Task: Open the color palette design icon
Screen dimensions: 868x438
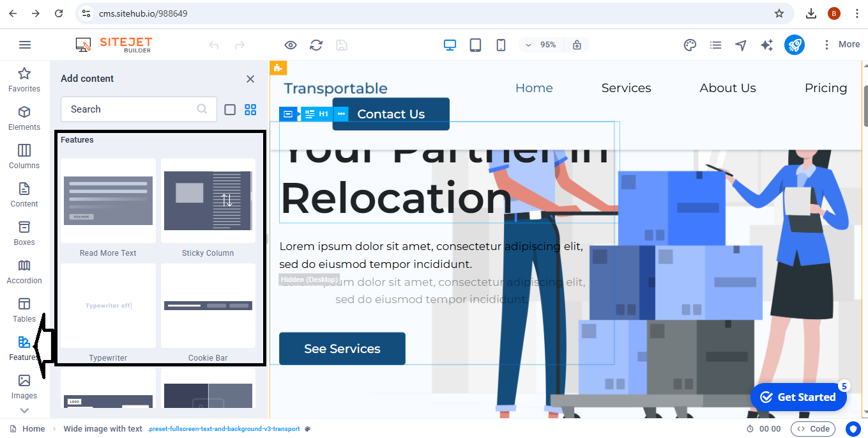Action: coord(690,45)
